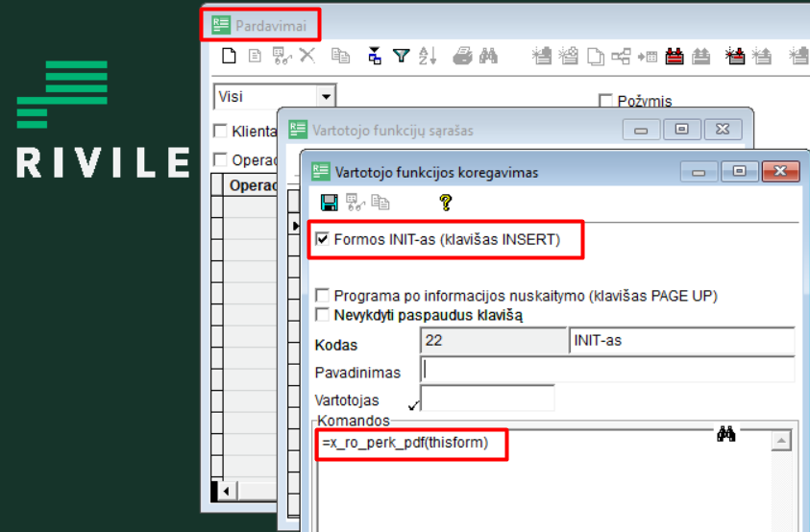The width and height of the screenshot is (810, 532).
Task: Click the INIT-as code description field
Action: click(x=681, y=341)
